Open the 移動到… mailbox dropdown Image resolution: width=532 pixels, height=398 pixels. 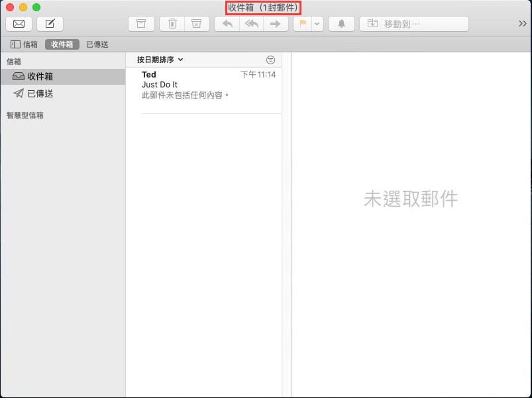point(414,24)
